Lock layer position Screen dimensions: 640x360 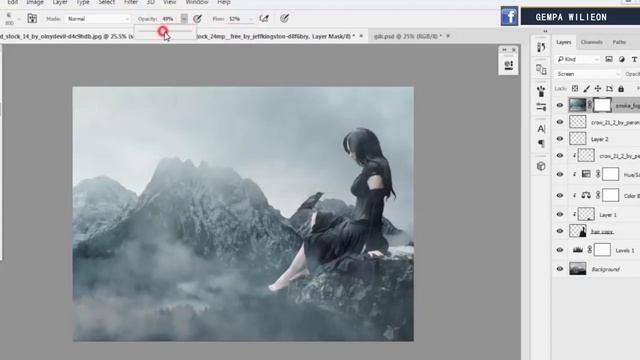598,89
